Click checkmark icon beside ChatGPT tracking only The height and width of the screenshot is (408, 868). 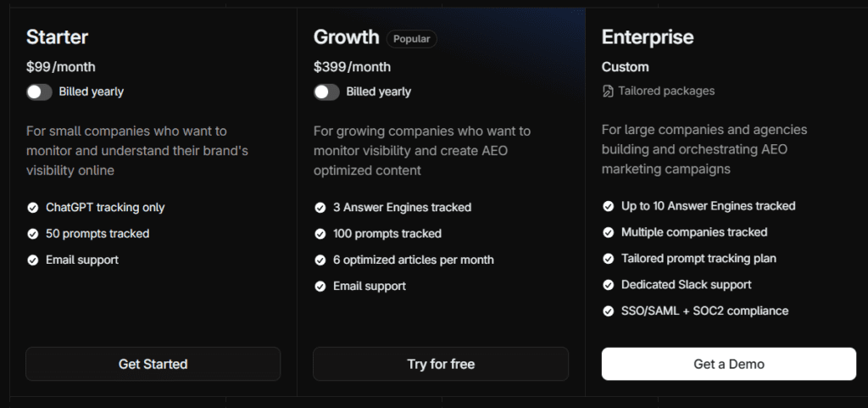pyautogui.click(x=33, y=208)
